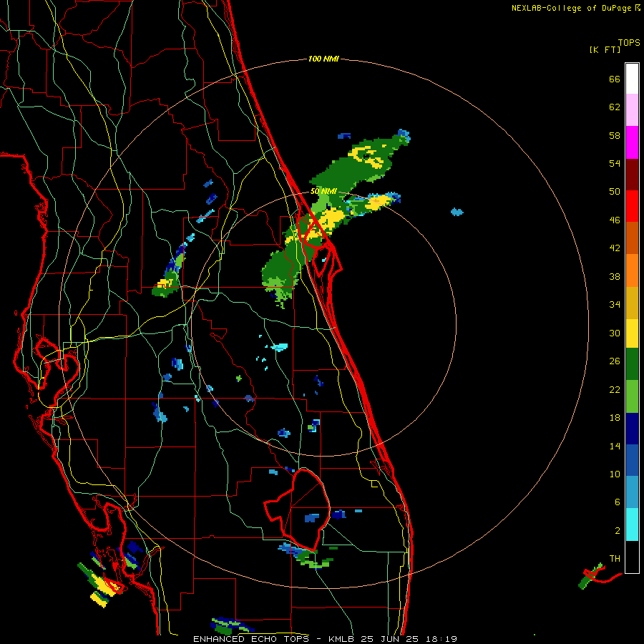Click the 22 legend value
This screenshot has height=644, width=644.
(x=615, y=389)
